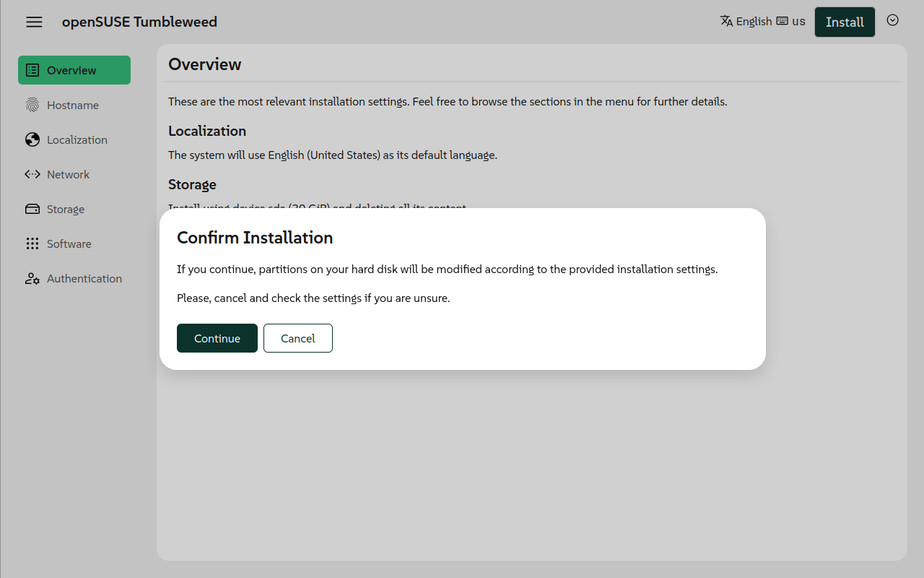Screen dimensions: 924x578
Task: Click 'These are the most relevant' description text
Action: [x=448, y=101]
